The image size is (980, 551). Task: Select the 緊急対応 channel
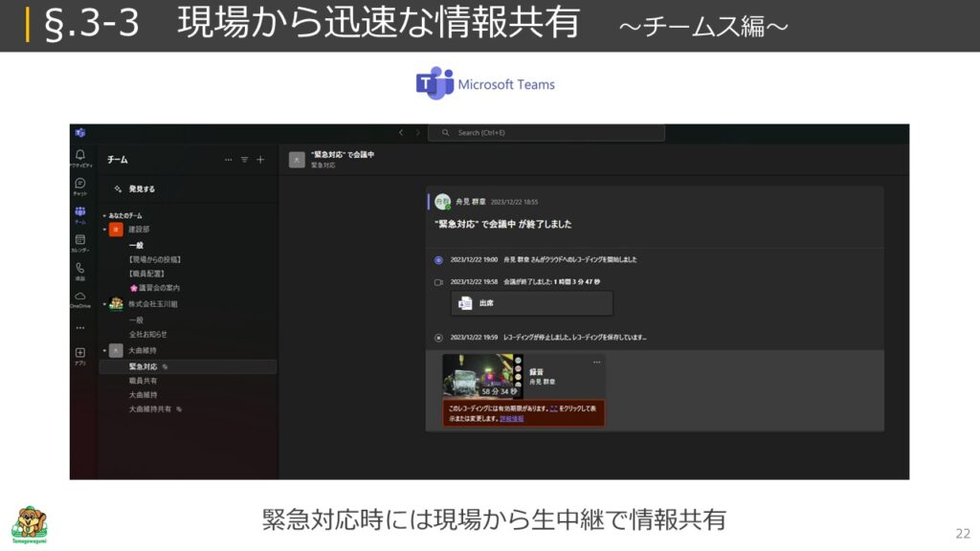144,366
